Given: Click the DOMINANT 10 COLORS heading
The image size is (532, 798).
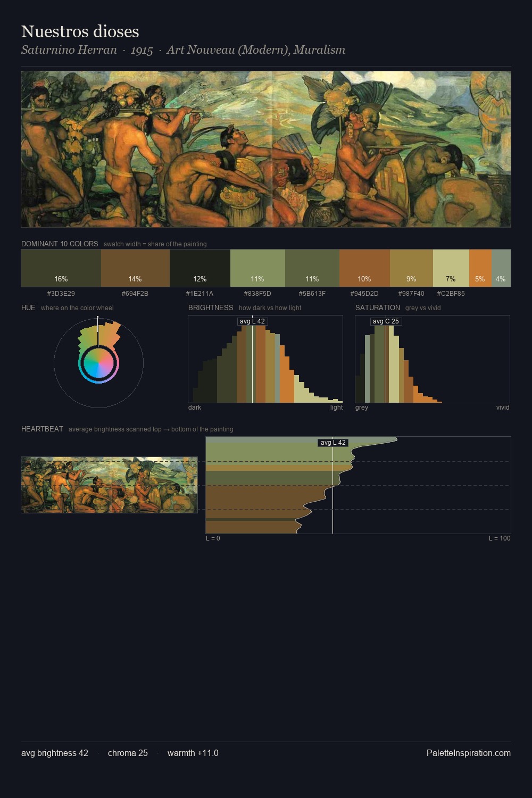Looking at the screenshot, I should pos(60,244).
